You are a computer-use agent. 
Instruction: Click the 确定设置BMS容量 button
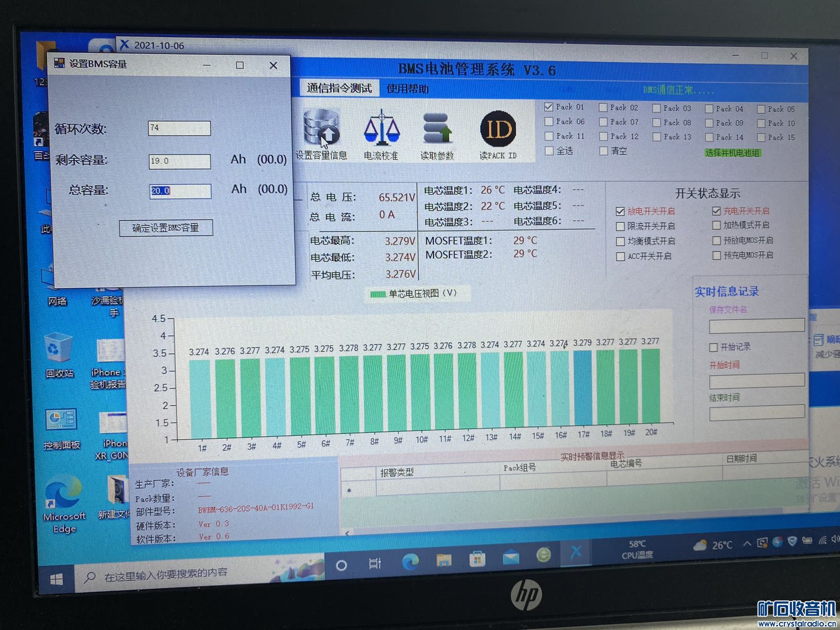166,228
